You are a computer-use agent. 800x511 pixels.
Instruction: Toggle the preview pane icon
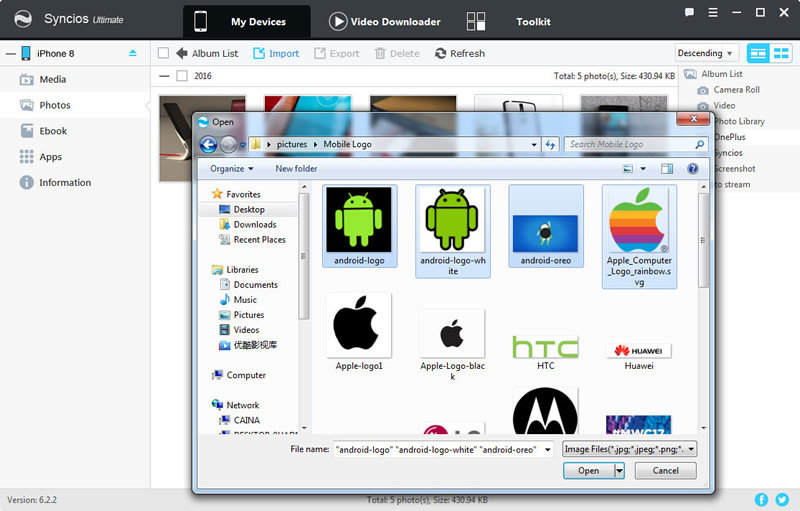point(667,169)
